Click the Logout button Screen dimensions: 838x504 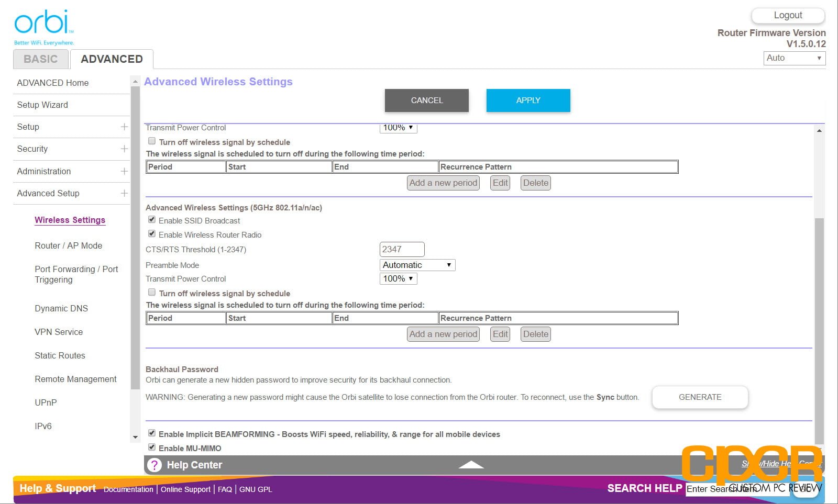pyautogui.click(x=788, y=16)
